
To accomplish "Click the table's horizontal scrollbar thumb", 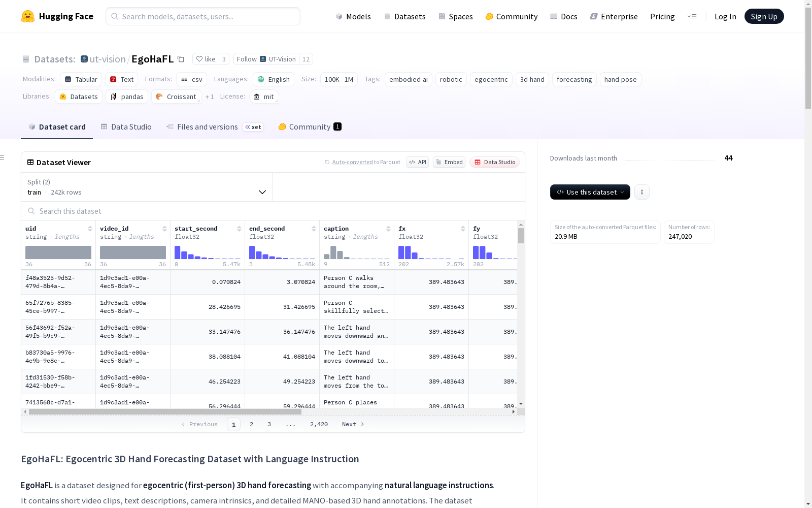I will tap(165, 412).
